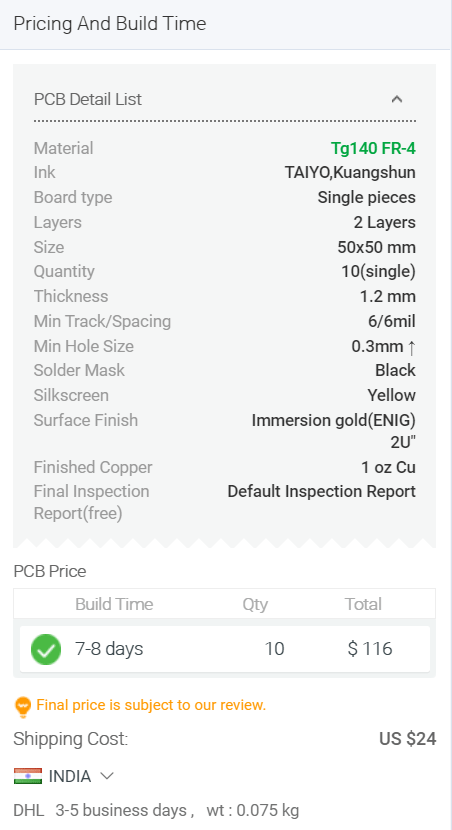Click the Default Inspection Report value
The image size is (452, 830).
coord(322,491)
